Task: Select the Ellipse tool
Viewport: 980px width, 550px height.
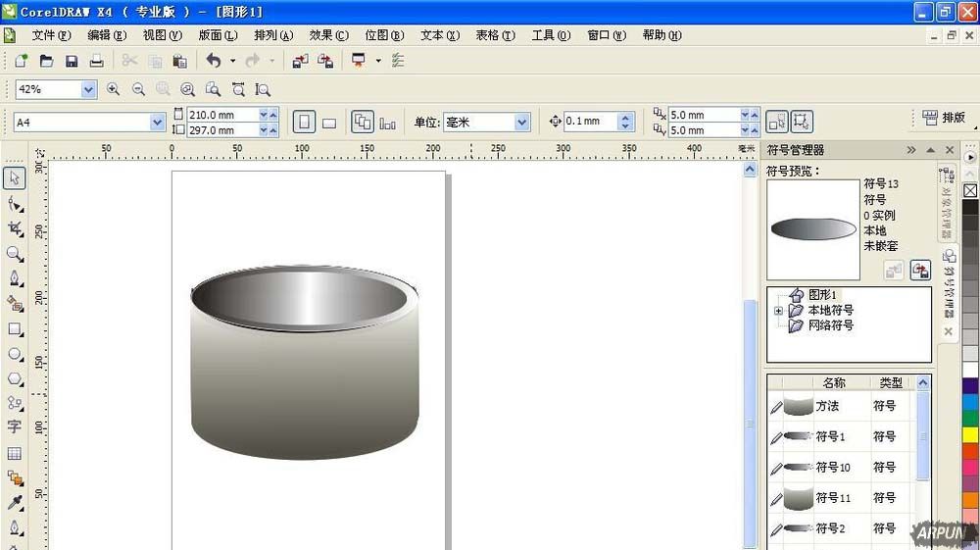Action: [15, 354]
